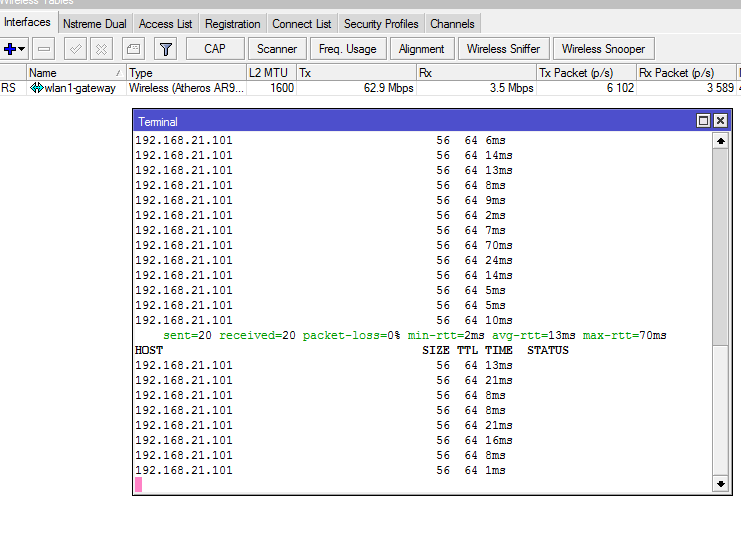Click the 24ms ping time entry
The width and height of the screenshot is (741, 535).
pyautogui.click(x=499, y=260)
